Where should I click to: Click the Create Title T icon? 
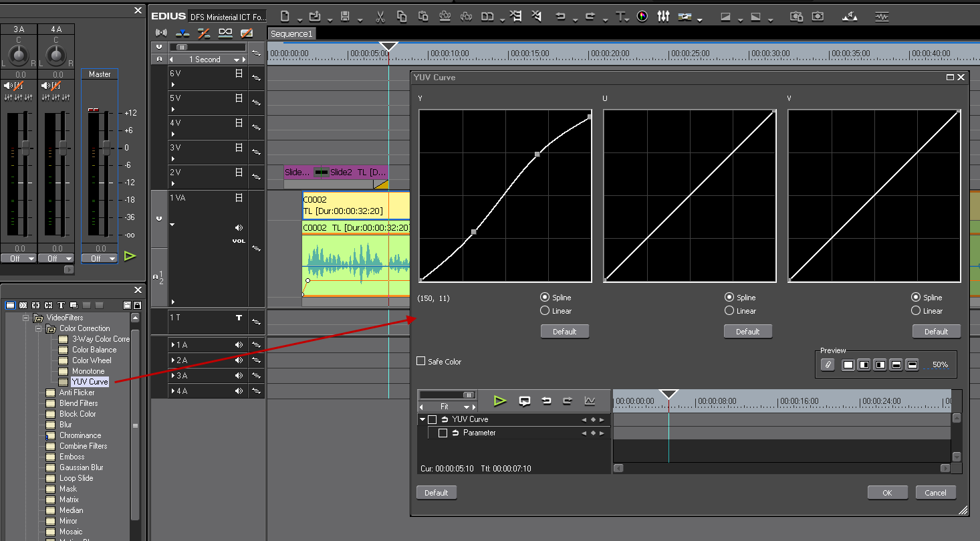click(x=620, y=16)
